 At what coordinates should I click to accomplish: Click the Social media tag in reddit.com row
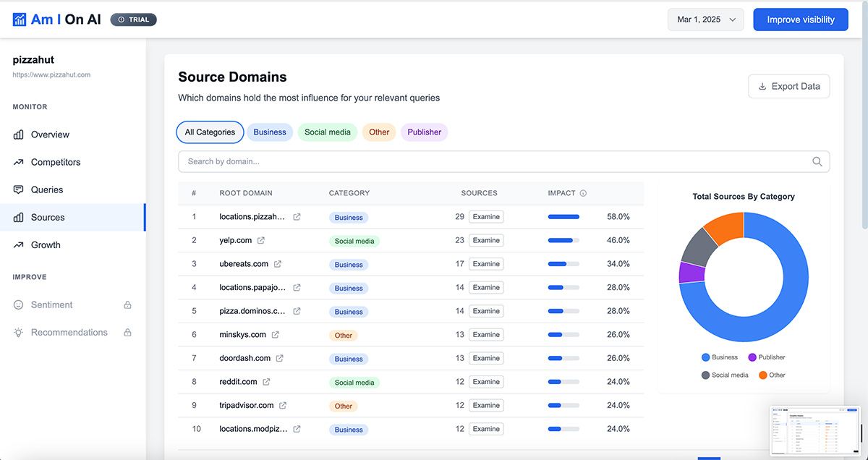pos(354,383)
